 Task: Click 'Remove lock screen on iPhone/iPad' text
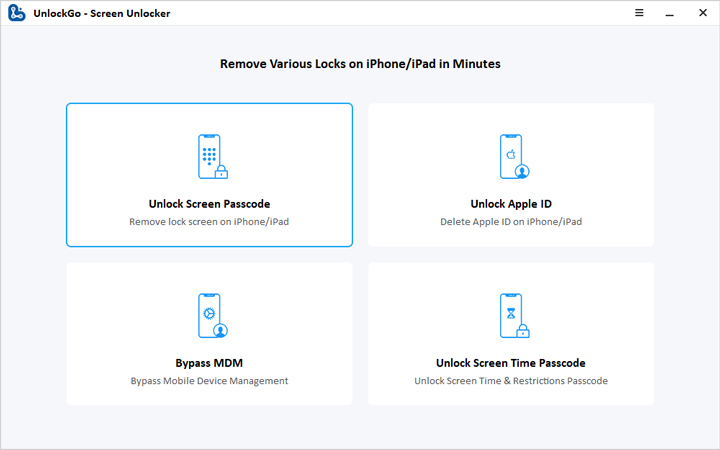[209, 222]
